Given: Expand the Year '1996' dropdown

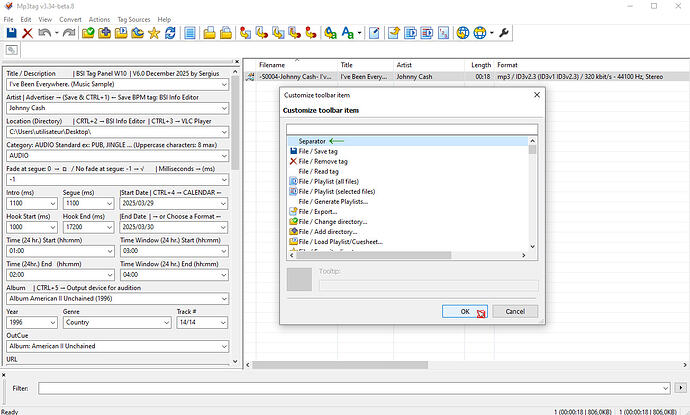Looking at the screenshot, I should pyautogui.click(x=53, y=323).
